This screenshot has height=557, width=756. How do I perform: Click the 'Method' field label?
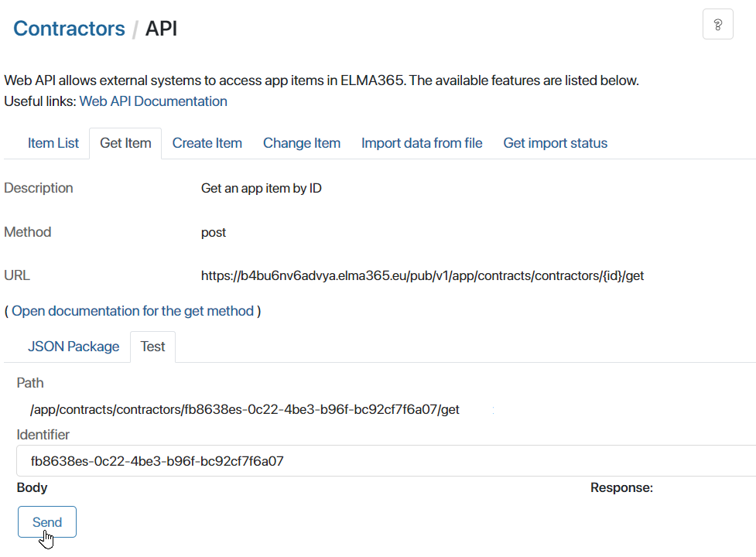[x=28, y=232]
